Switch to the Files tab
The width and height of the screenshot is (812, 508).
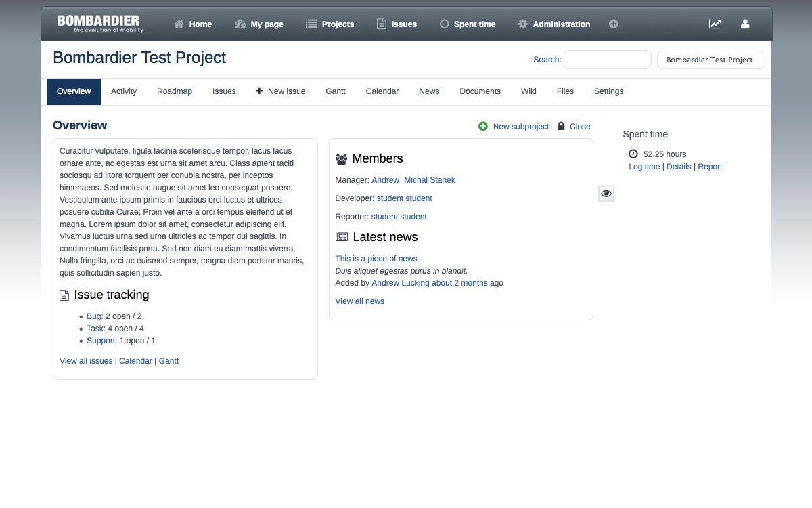tap(565, 91)
